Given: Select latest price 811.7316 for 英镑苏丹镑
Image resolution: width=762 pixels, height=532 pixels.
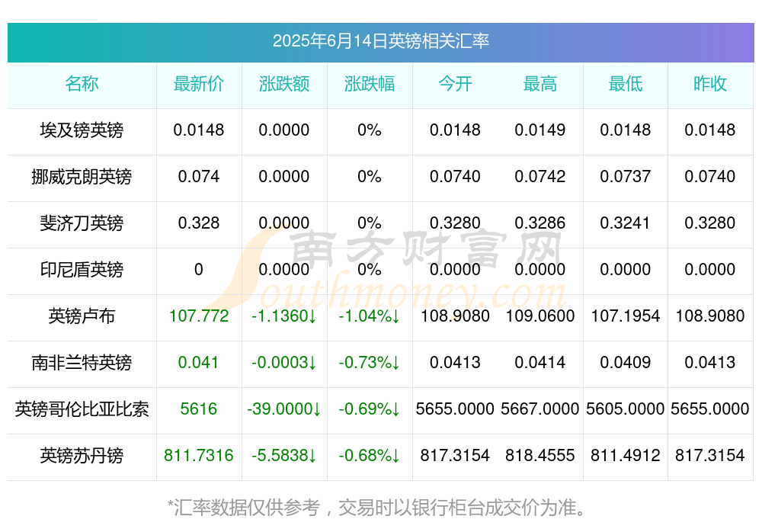Looking at the screenshot, I should click(199, 456).
